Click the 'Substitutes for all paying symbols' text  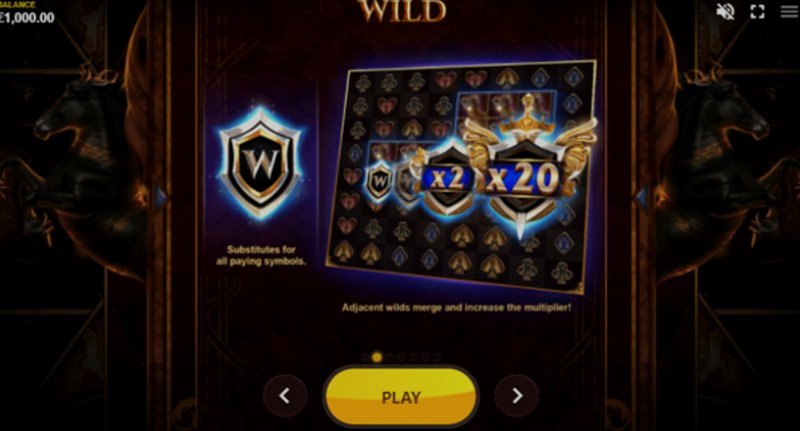coord(261,256)
